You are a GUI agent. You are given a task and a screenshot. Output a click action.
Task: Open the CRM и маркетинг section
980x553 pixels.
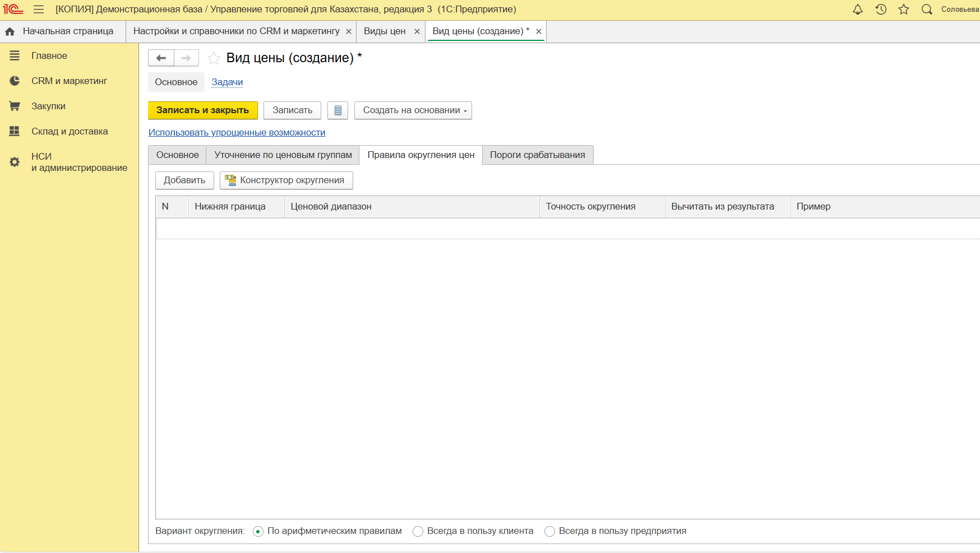pyautogui.click(x=69, y=81)
